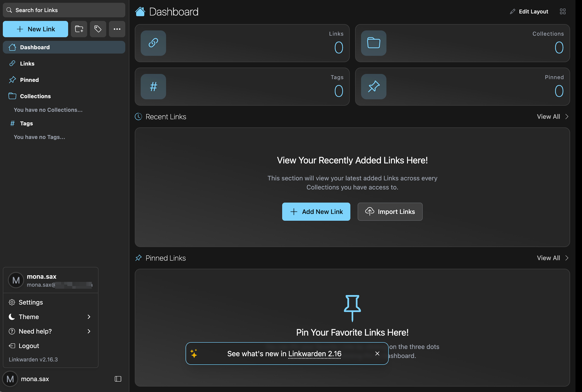Viewport: 582px width, 392px height.
Task: Focus the Search for Links field
Action: tap(64, 10)
